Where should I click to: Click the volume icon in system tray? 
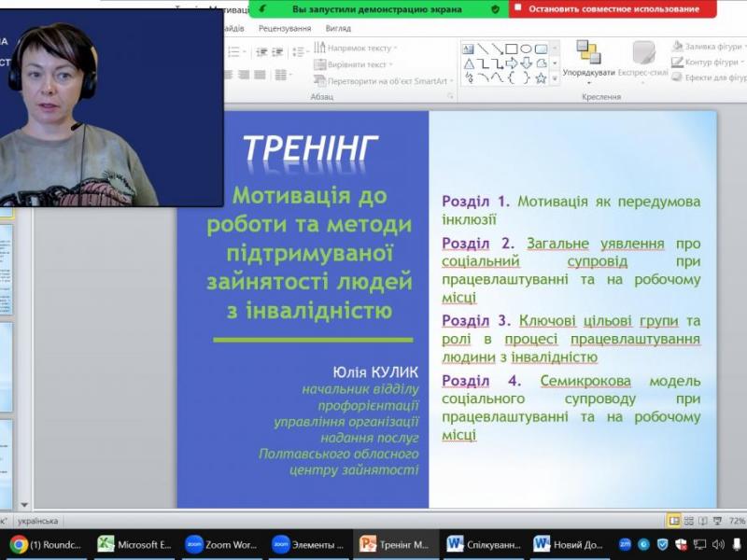[718, 544]
